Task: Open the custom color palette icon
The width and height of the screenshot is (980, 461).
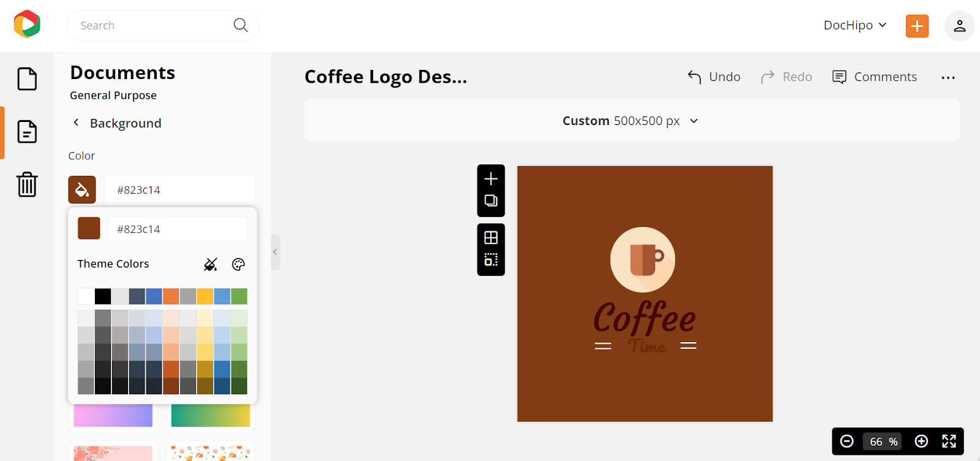Action: (x=238, y=264)
